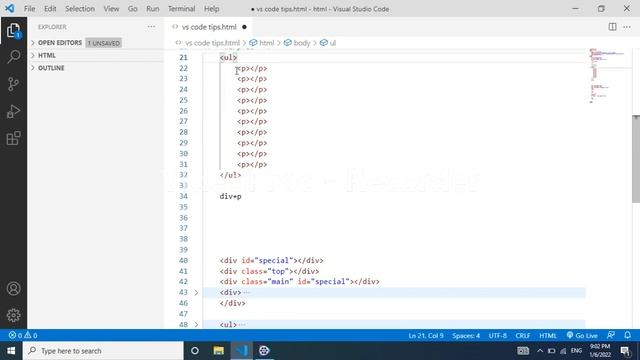Click the Ln 21, Col 9 status item
The height and width of the screenshot is (360, 640).
click(x=426, y=336)
